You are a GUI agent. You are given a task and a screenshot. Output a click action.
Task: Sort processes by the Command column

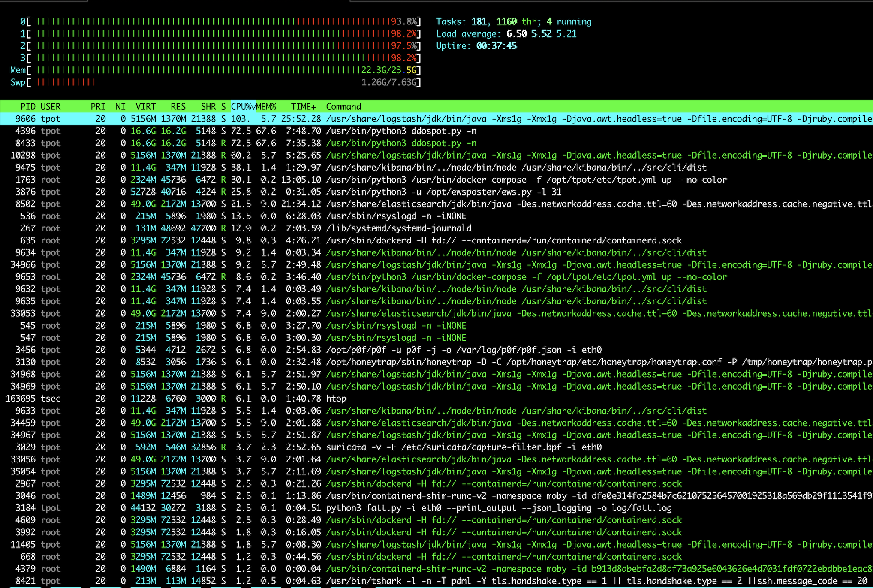coord(343,106)
